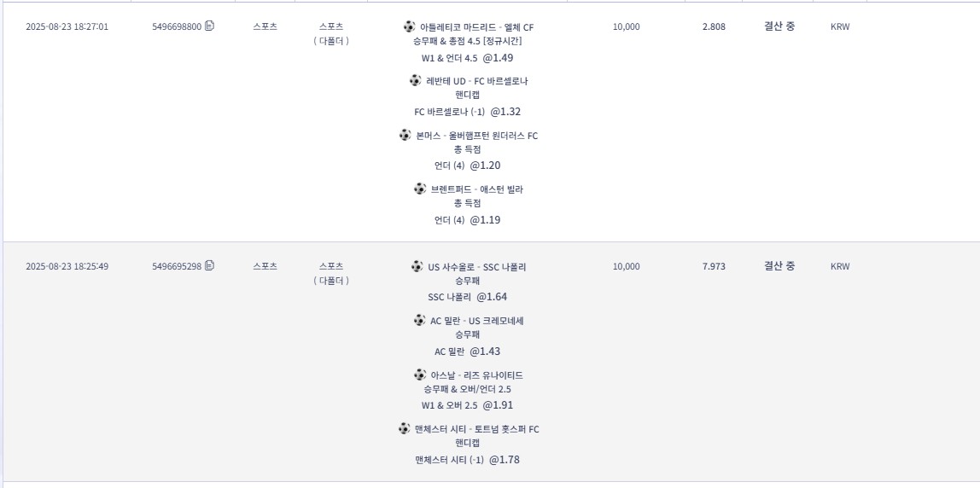The height and width of the screenshot is (488, 980).
Task: Click soccer ball icon next to 브렌트퍼드 match
Action: [x=420, y=189]
